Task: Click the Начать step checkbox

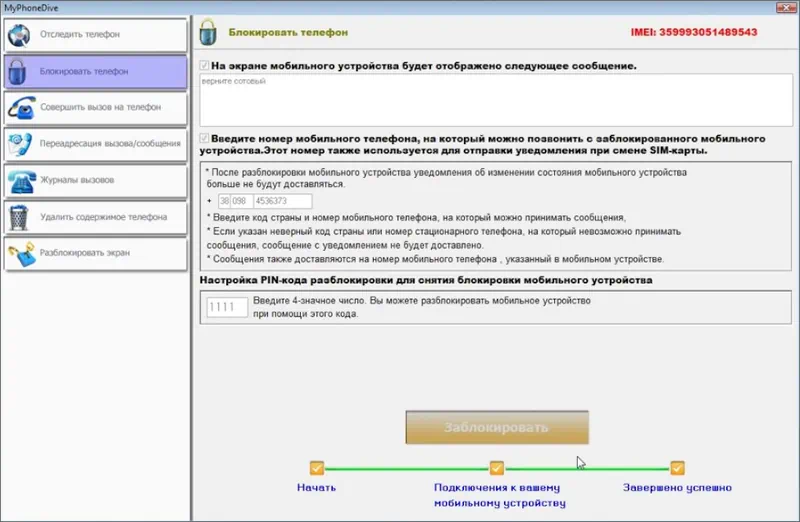Action: pos(317,468)
